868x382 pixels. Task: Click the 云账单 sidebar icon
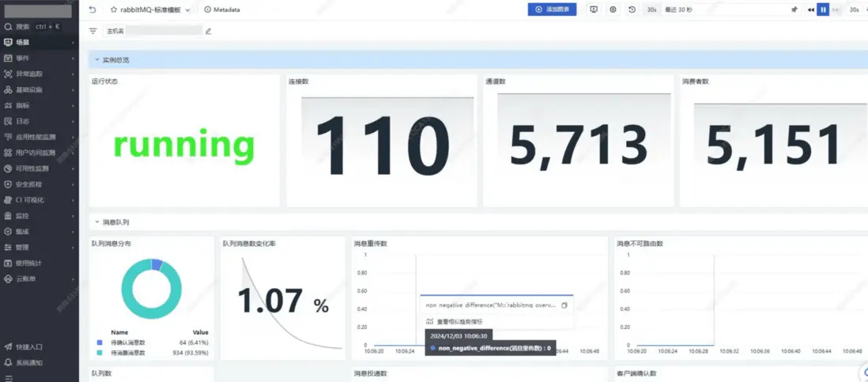[x=8, y=279]
